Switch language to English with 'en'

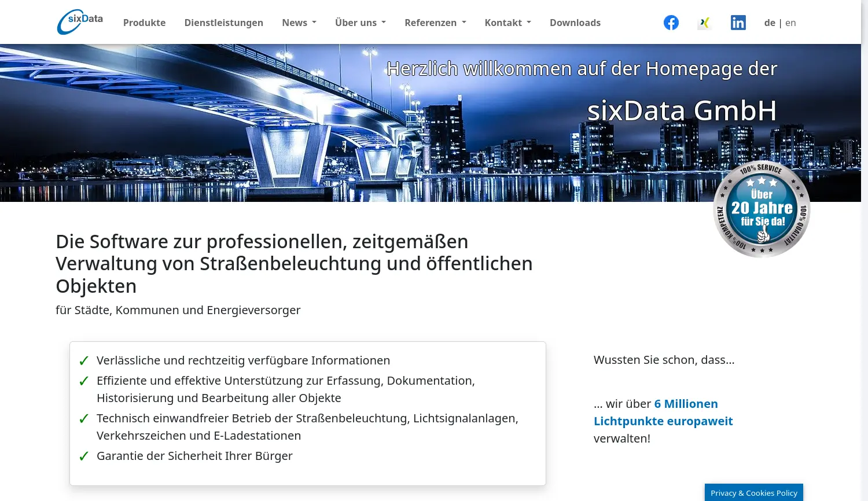click(x=790, y=23)
